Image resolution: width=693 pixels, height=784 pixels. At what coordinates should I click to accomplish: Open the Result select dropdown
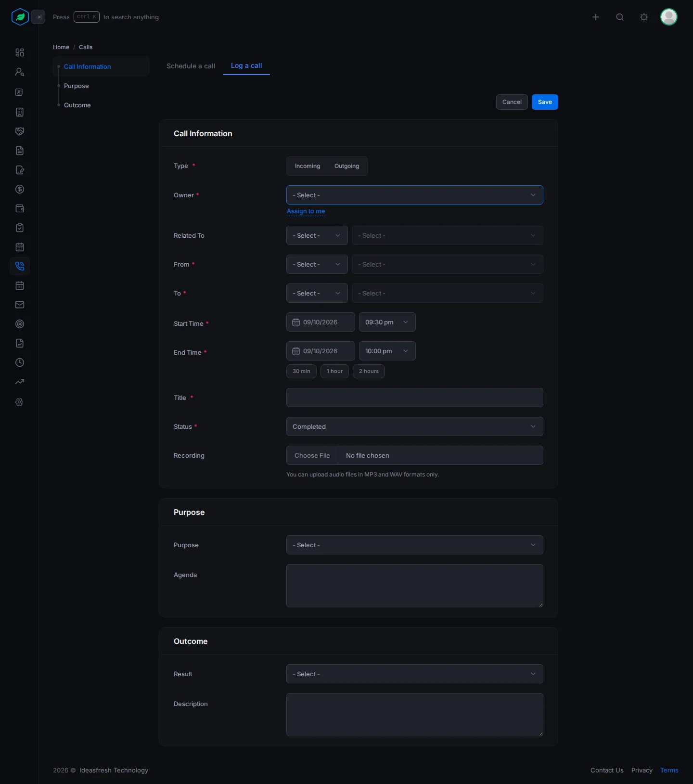click(415, 674)
